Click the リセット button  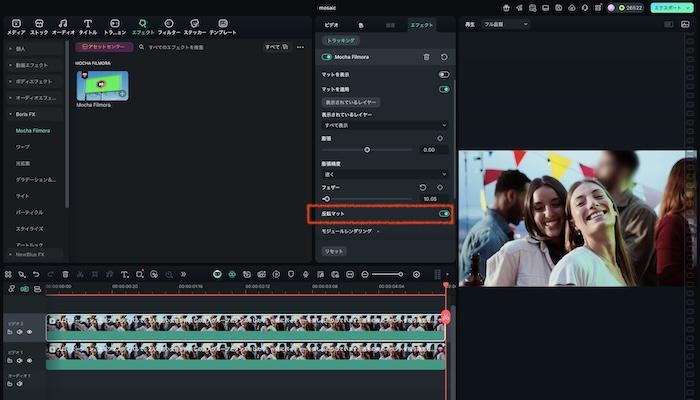pyautogui.click(x=334, y=251)
